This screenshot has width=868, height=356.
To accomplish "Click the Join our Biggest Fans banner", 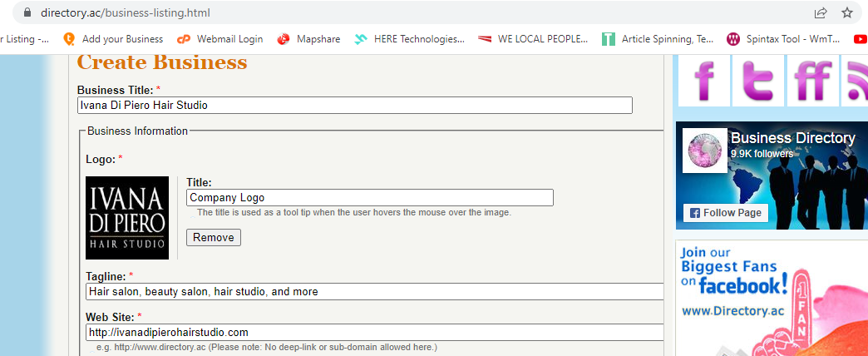I will coord(772,298).
